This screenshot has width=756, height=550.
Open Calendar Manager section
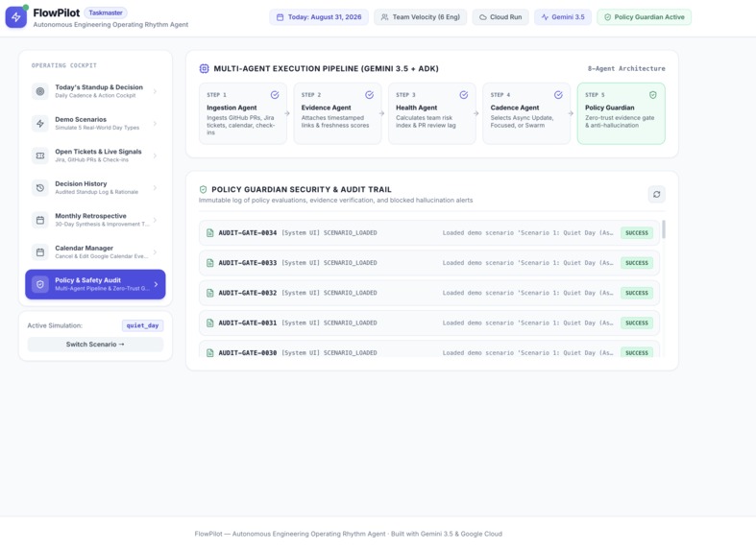[x=95, y=251]
